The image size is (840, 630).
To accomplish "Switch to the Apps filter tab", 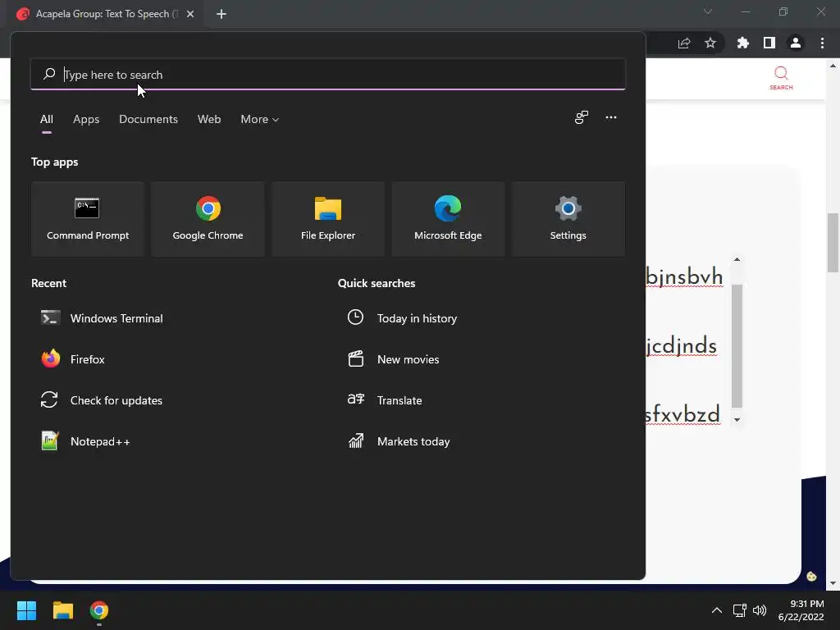I will coord(86,119).
